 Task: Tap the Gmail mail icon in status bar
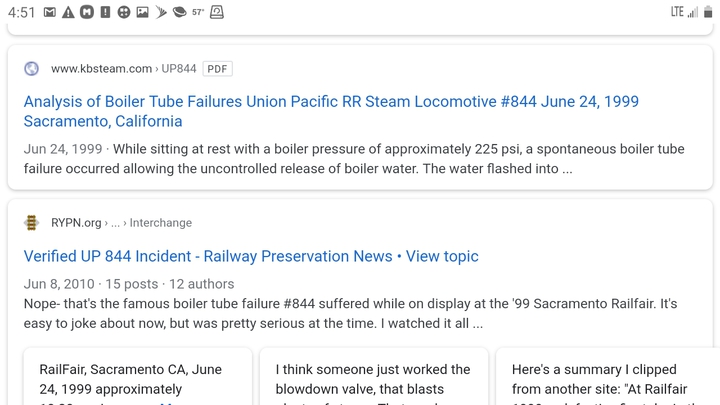50,12
